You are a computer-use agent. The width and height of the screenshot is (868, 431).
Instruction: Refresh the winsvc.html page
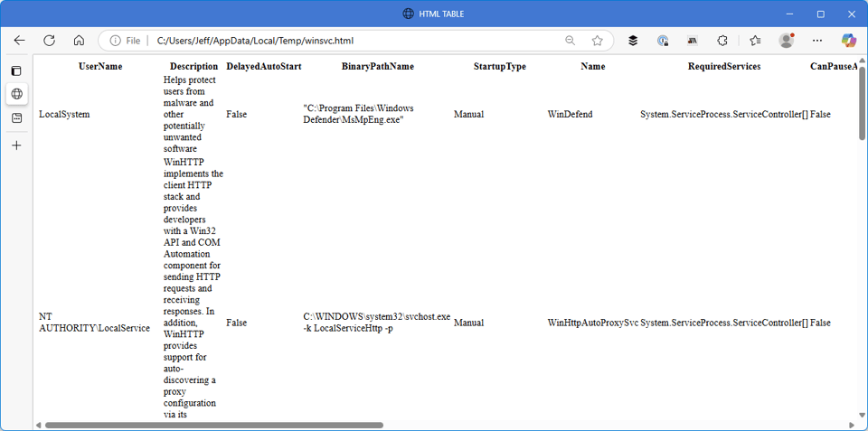point(49,41)
